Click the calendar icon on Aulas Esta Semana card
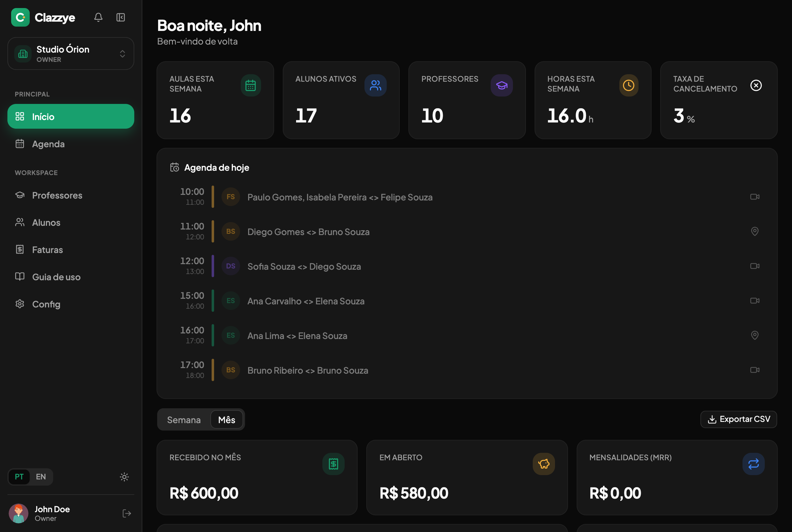This screenshot has height=532, width=792. [250, 85]
